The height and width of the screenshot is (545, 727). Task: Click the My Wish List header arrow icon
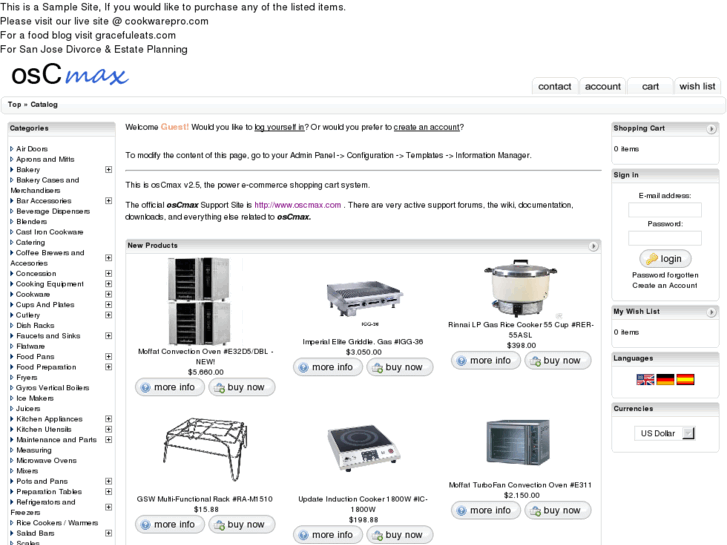point(711,311)
